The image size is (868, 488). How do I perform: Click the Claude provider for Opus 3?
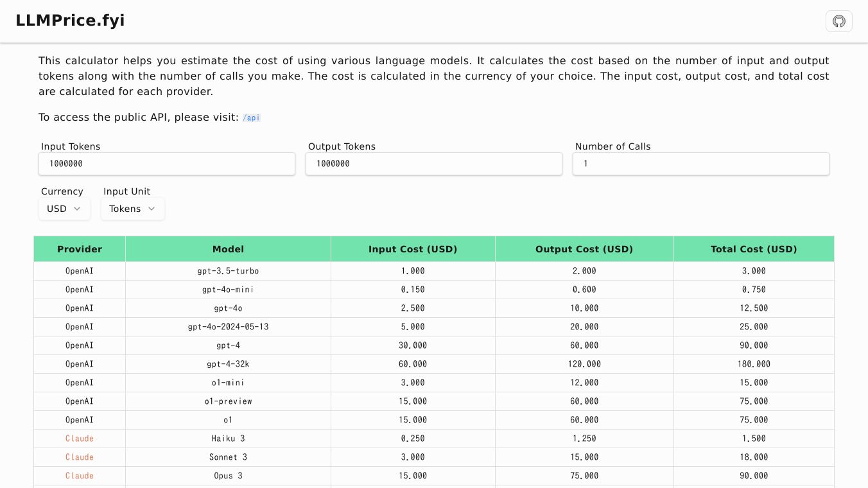80,476
